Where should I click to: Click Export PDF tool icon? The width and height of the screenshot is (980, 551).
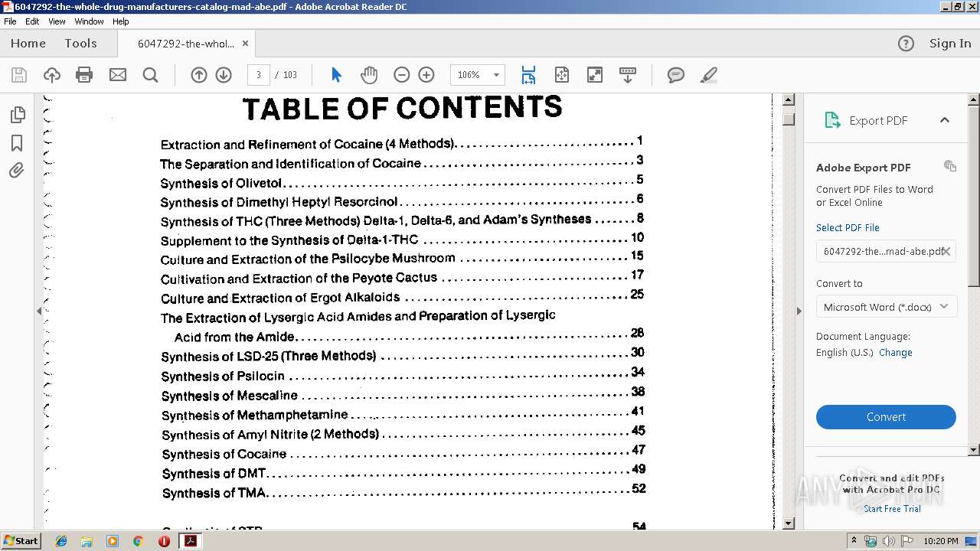(832, 120)
